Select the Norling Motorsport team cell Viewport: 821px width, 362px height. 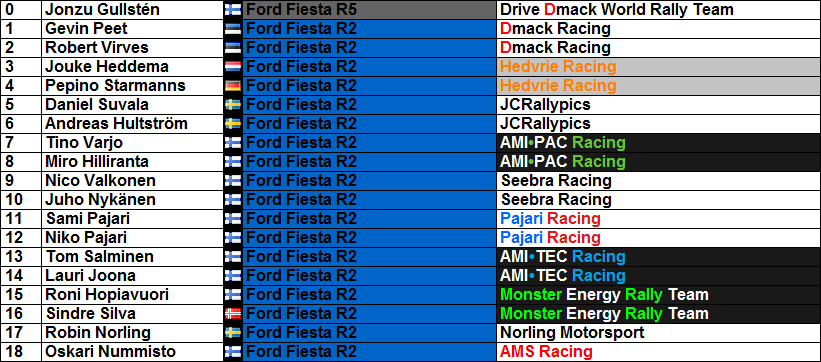pyautogui.click(x=658, y=333)
